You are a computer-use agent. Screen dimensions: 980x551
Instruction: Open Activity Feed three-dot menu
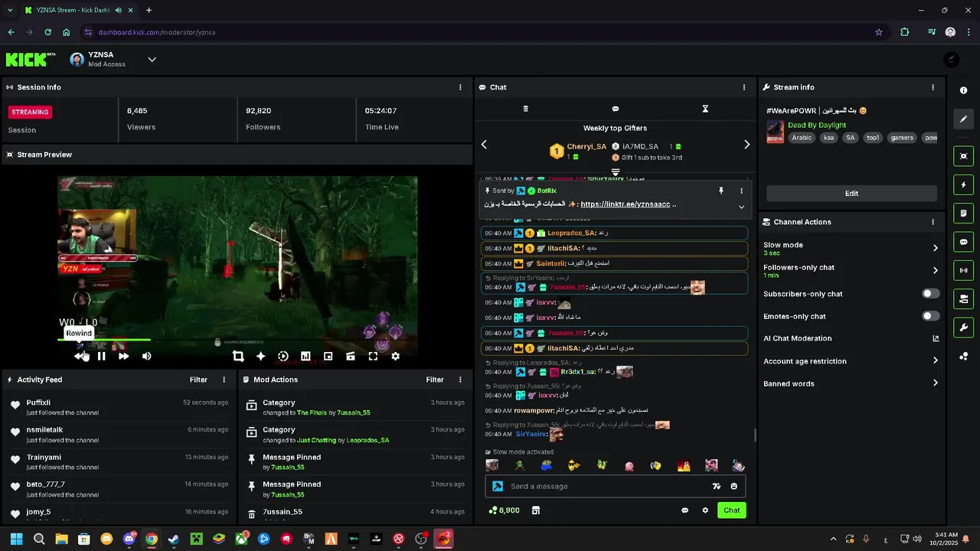(224, 380)
